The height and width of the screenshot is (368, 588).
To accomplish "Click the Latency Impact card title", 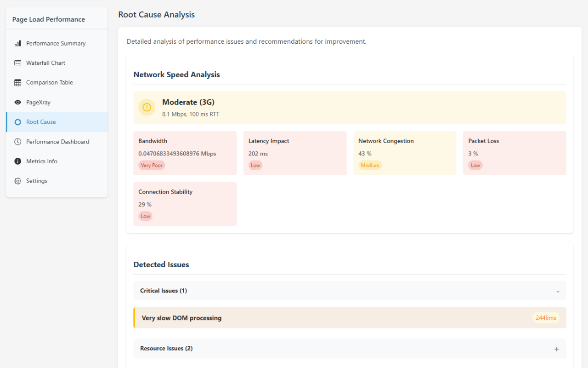I will [x=269, y=141].
